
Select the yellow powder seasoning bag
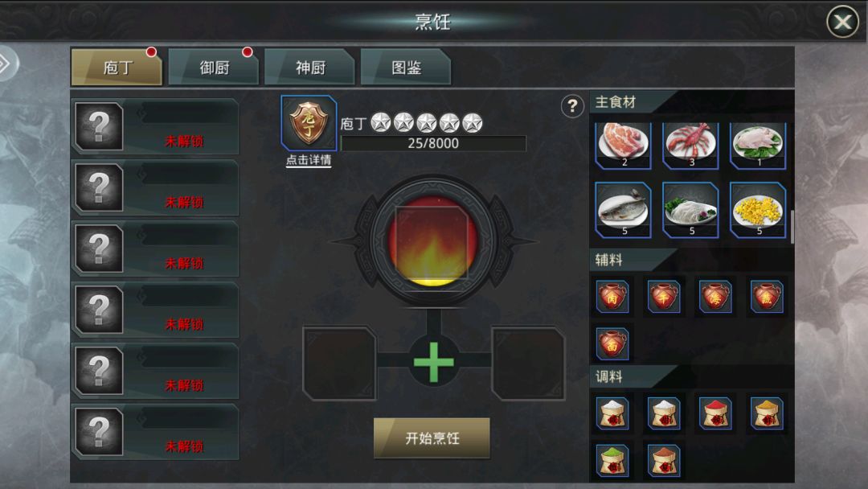click(767, 413)
